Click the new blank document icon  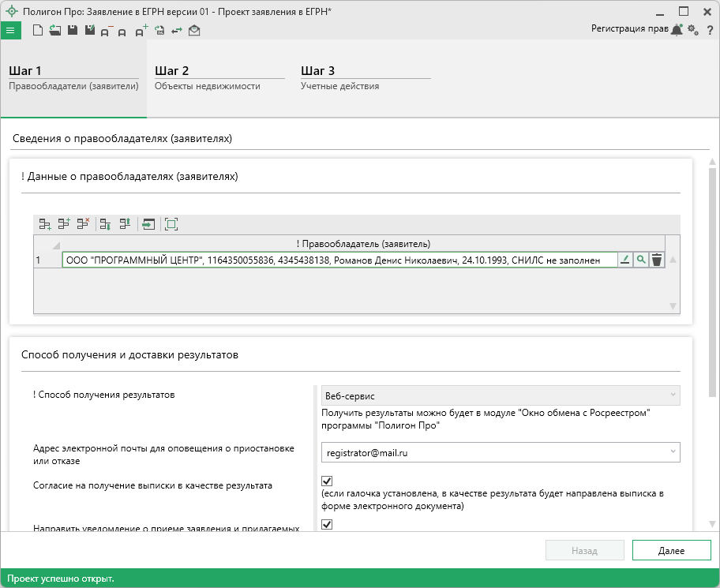(x=38, y=31)
